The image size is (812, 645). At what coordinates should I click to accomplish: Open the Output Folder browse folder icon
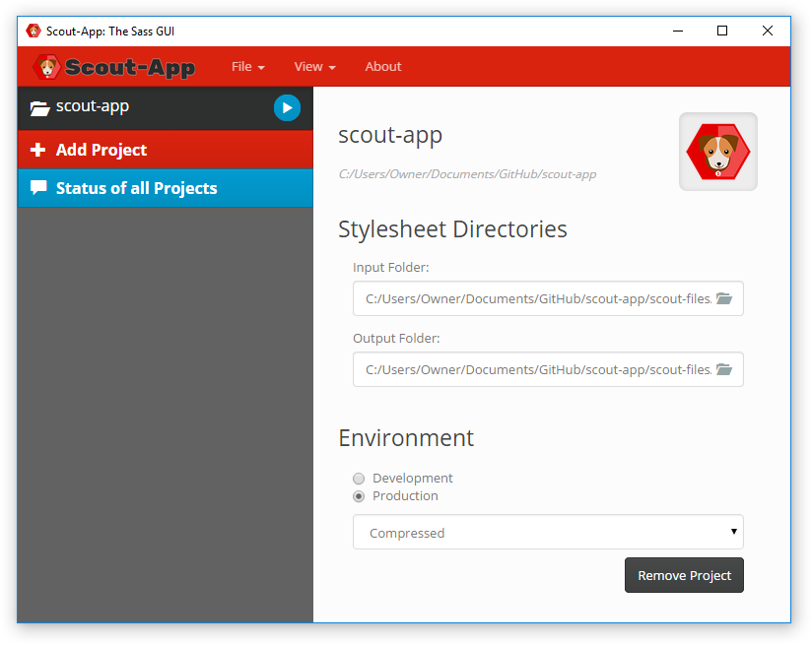pos(723,369)
